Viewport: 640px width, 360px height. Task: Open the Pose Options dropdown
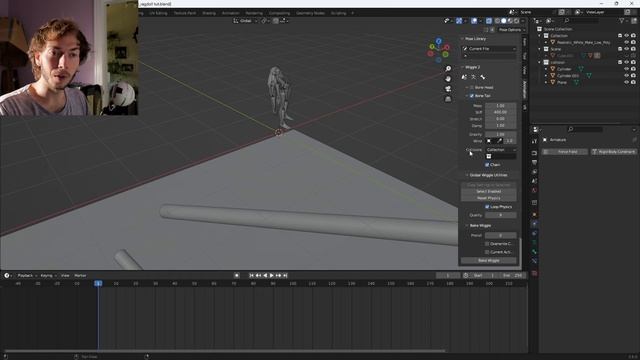pos(511,30)
